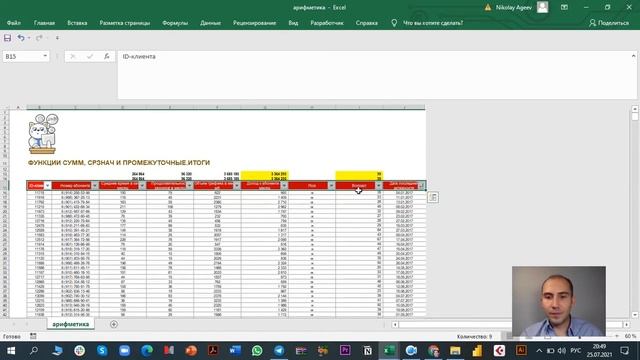Image resolution: width=640 pixels, height=360 pixels.
Task: Open the Разметка страницы tab
Action: pos(124,23)
